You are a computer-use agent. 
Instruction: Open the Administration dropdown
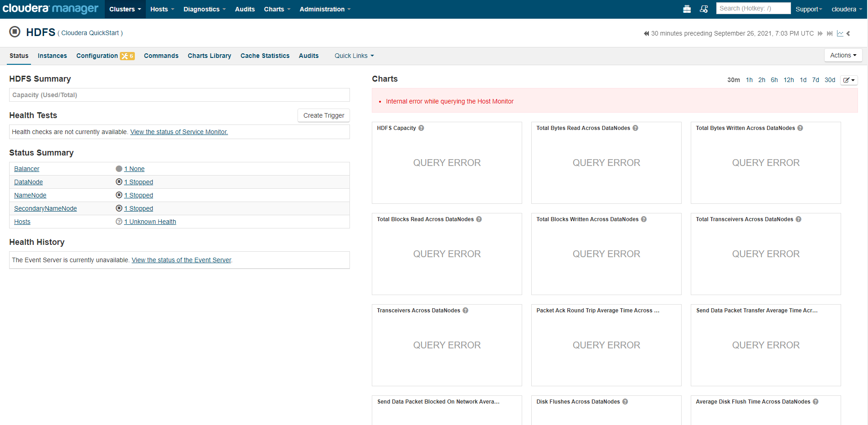(325, 9)
